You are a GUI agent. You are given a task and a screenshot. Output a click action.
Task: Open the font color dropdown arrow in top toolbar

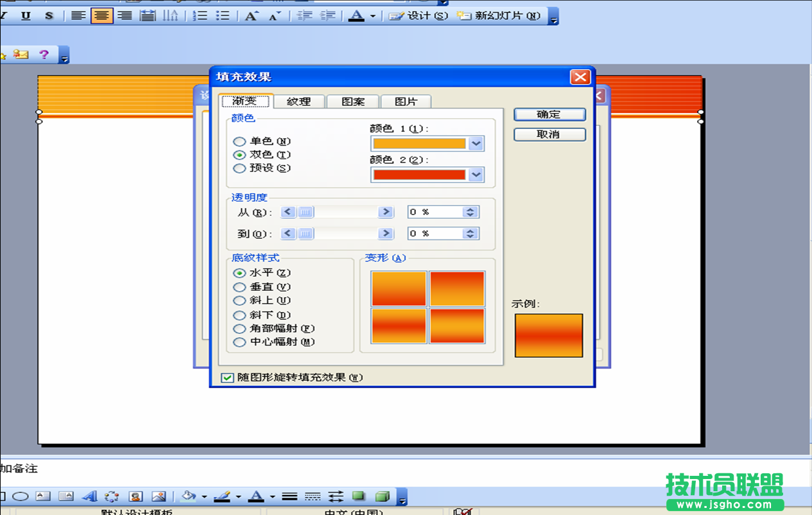tap(372, 16)
